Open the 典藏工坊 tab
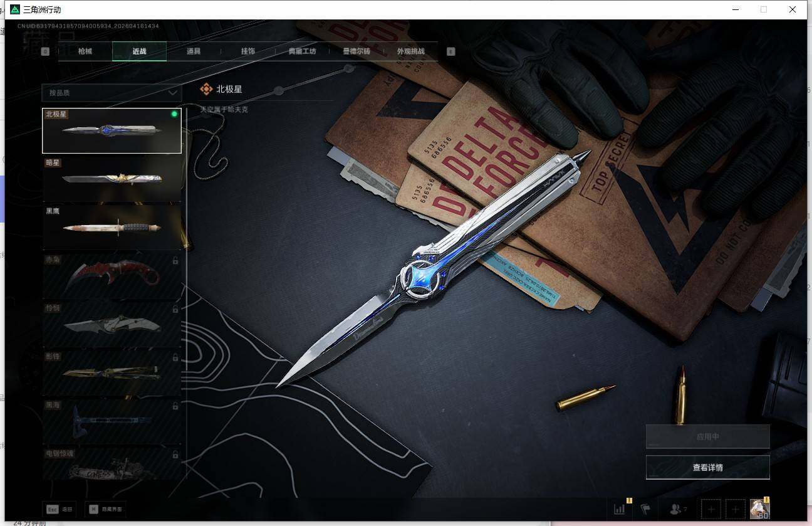812x526 pixels. click(x=302, y=51)
